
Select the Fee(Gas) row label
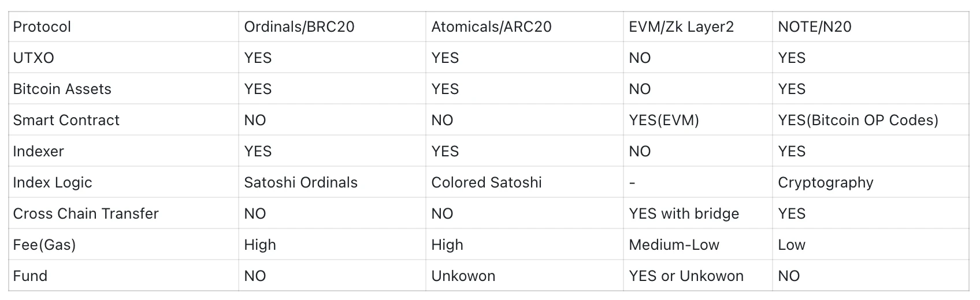pos(44,245)
